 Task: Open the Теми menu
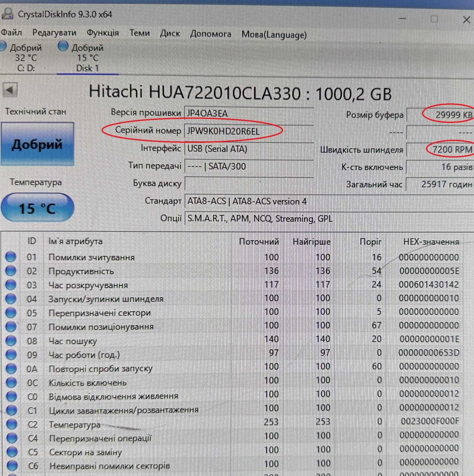[x=140, y=33]
